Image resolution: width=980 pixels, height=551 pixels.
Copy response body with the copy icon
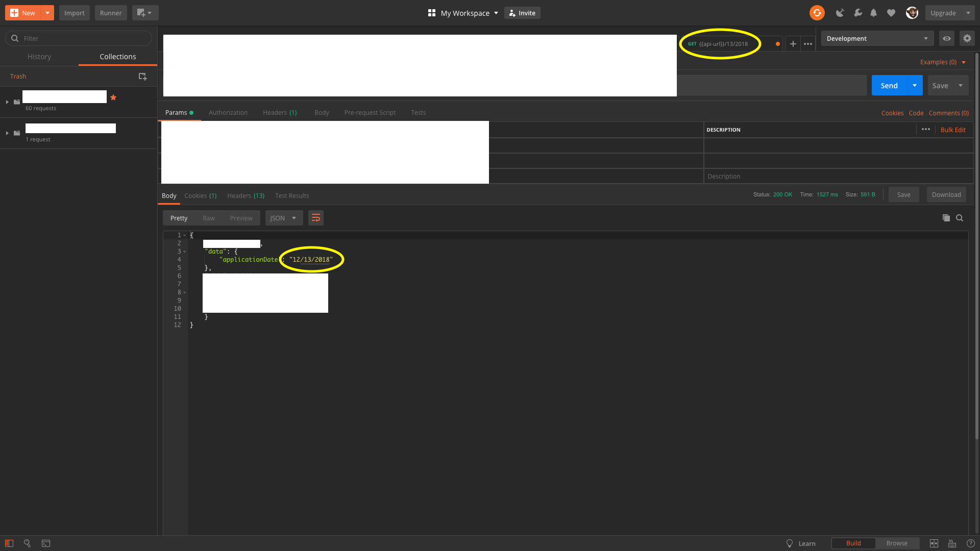[946, 218]
